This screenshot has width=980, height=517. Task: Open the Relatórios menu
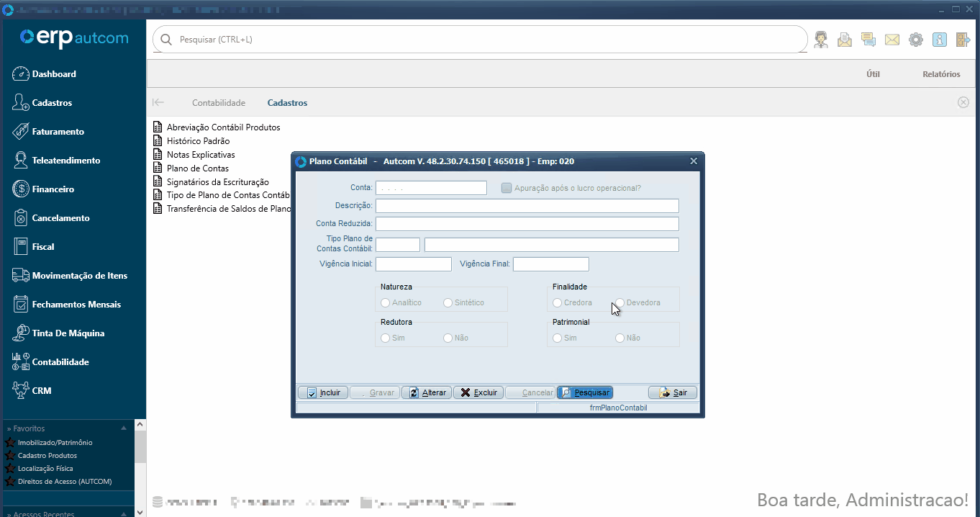(941, 74)
